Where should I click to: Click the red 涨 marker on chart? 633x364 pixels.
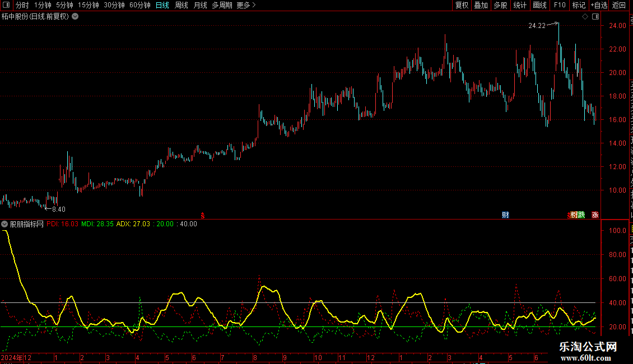click(595, 214)
